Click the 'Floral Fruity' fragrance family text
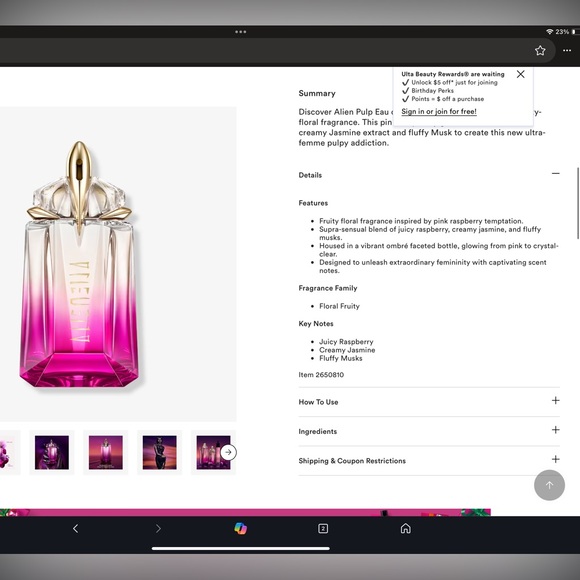580x580 pixels. point(339,306)
